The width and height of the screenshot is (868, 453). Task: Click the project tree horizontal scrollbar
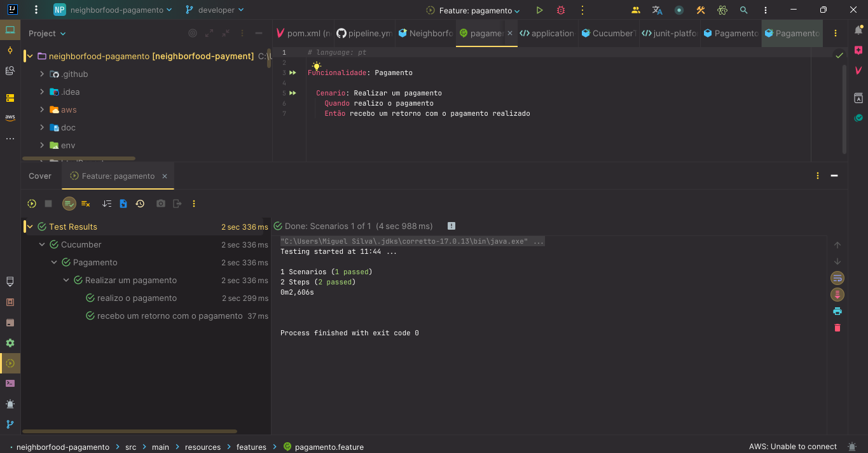(79, 158)
